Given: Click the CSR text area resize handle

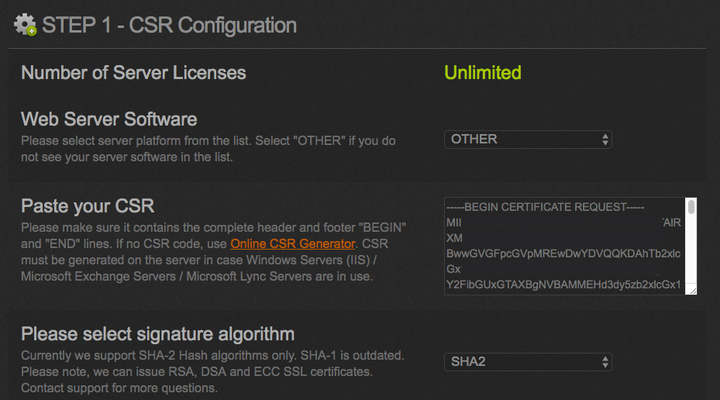Looking at the screenshot, I should [x=693, y=291].
